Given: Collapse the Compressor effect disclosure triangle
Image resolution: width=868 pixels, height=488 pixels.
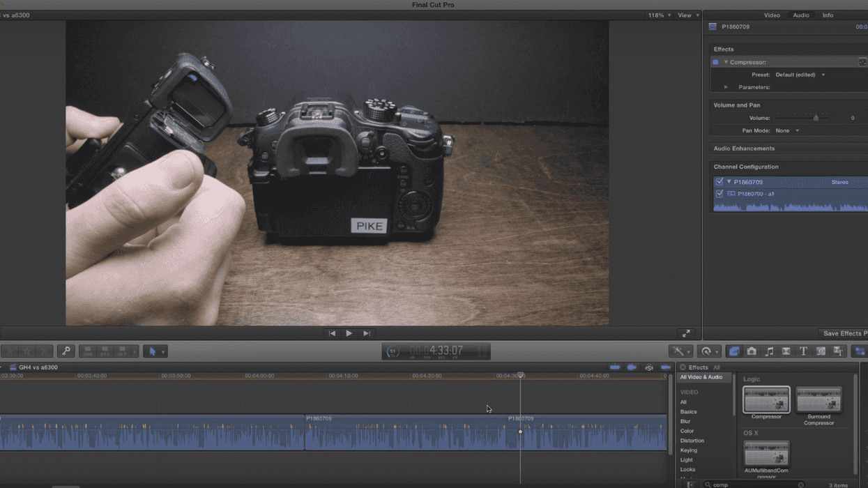Looking at the screenshot, I should [x=726, y=62].
